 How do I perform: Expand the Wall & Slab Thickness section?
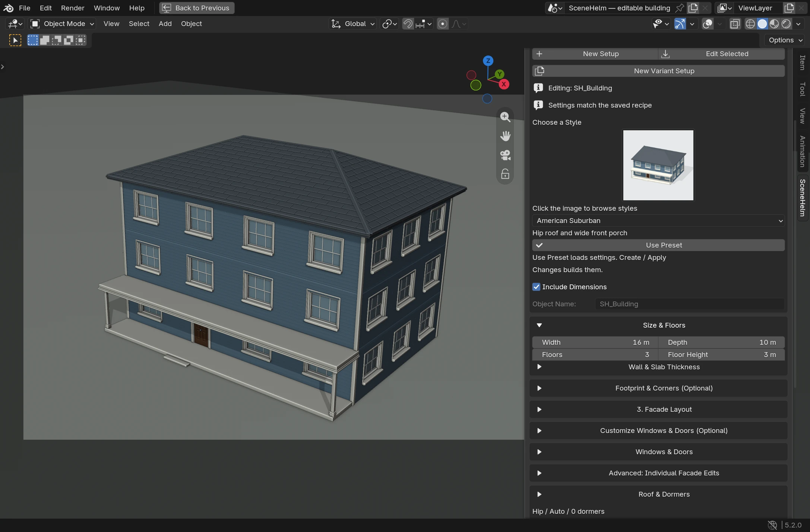click(x=658, y=367)
